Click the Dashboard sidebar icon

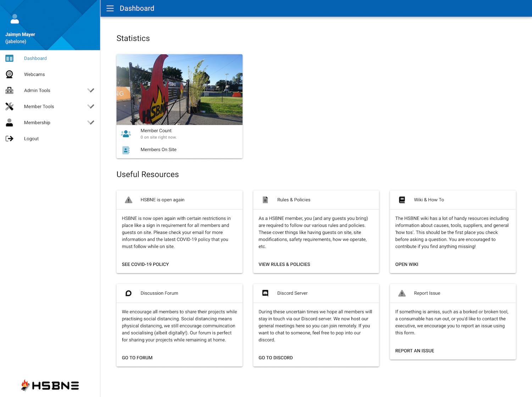tap(10, 58)
